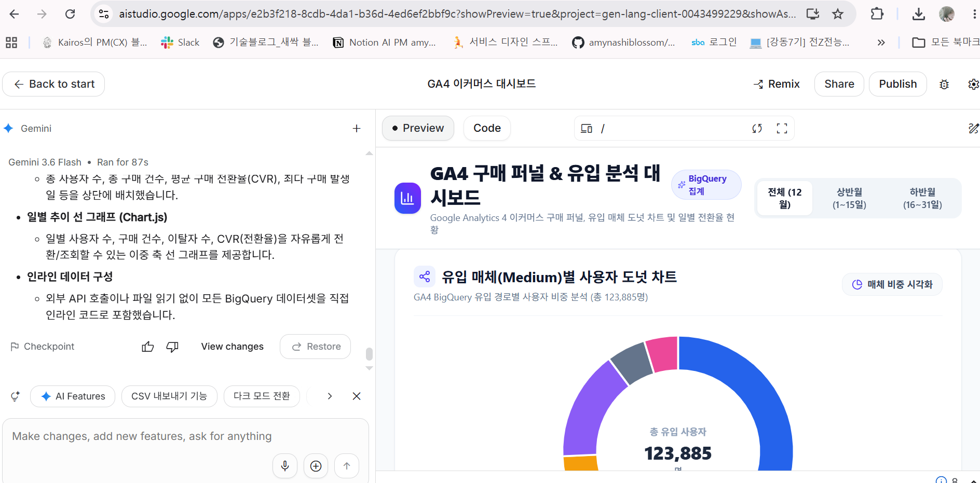980x483 pixels.
Task: Click the Share button
Action: point(839,84)
